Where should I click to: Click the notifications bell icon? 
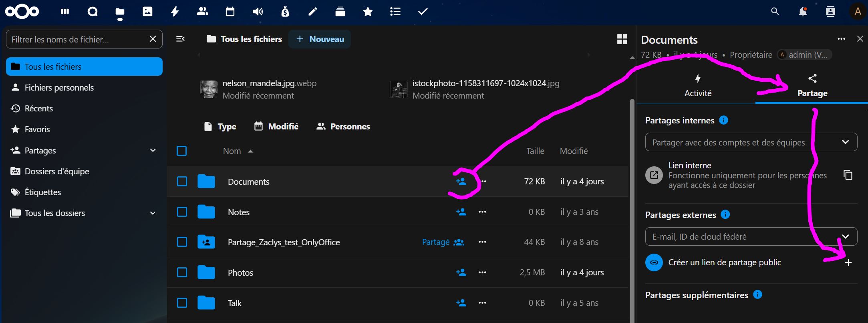pyautogui.click(x=803, y=12)
